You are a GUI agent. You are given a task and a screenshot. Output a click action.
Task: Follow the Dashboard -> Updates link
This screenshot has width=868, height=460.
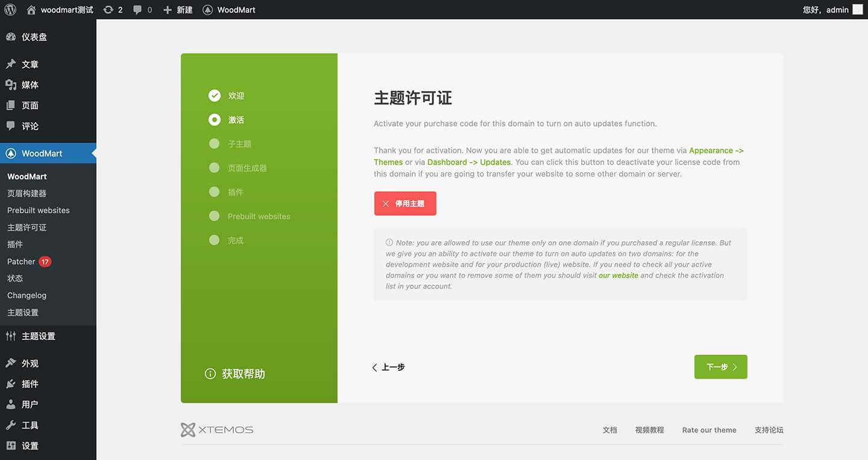pyautogui.click(x=469, y=162)
